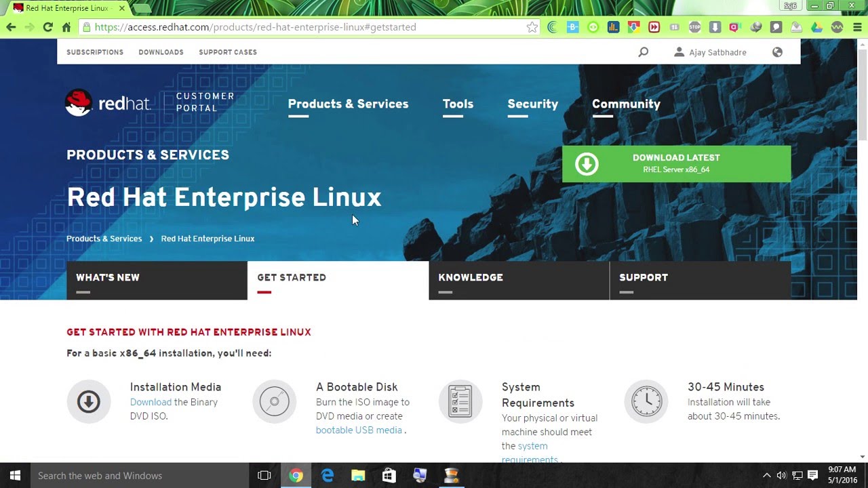Viewport: 868px width, 488px height.
Task: Click the System Requirements checklist icon
Action: point(460,402)
